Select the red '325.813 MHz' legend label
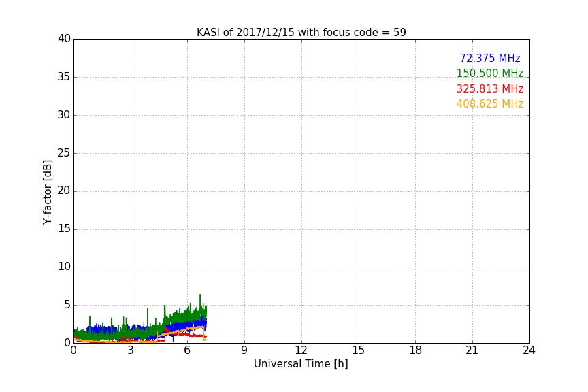The image size is (588, 392). click(490, 88)
